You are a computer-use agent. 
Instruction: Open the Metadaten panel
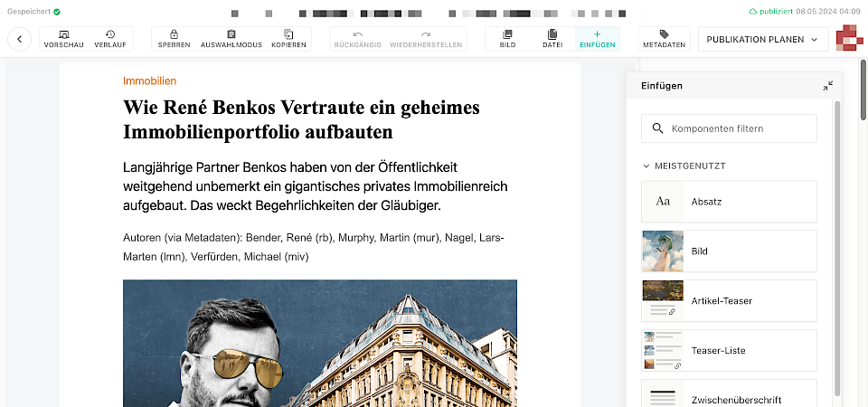click(665, 39)
